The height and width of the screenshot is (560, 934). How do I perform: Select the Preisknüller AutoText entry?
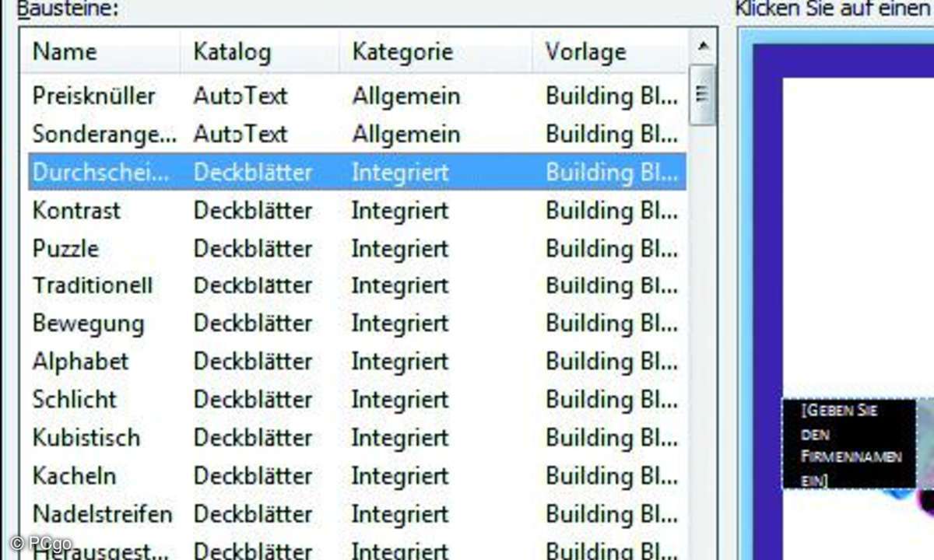(93, 96)
